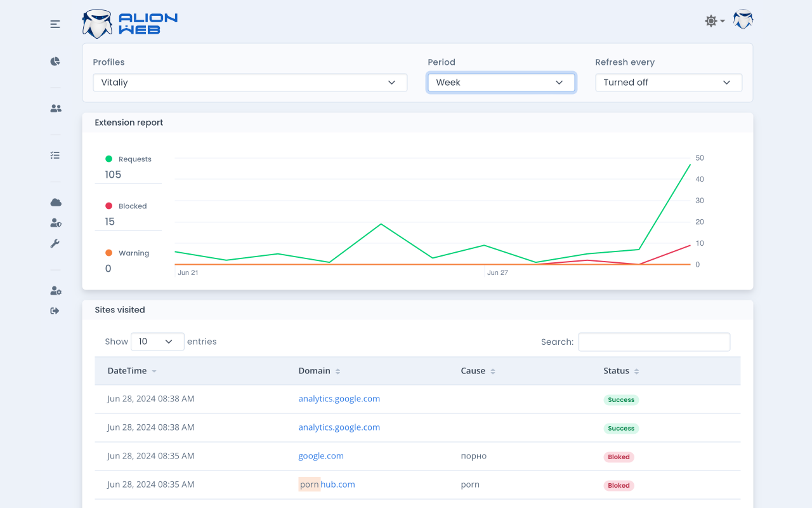This screenshot has width=812, height=508.
Task: Open the Profiles dropdown showing Vitaliy
Action: 250,83
